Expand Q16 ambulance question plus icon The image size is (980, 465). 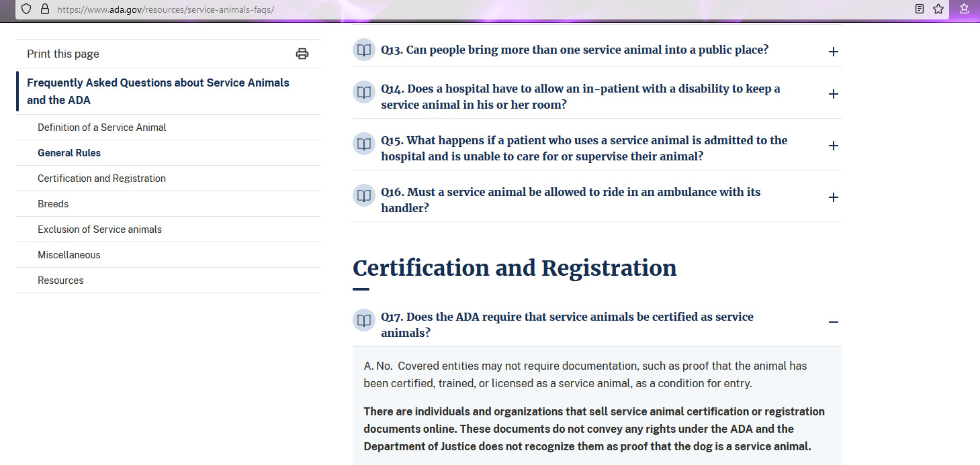tap(833, 197)
